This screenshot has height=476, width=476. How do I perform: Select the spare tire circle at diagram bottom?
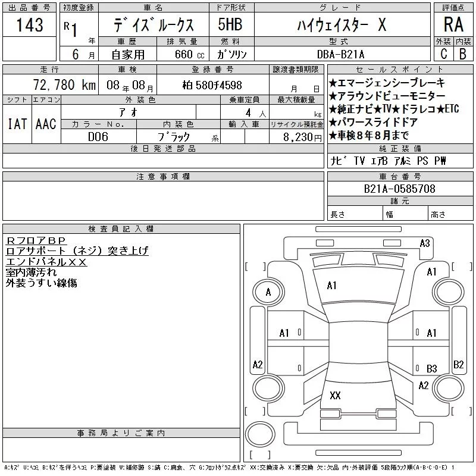260,434
